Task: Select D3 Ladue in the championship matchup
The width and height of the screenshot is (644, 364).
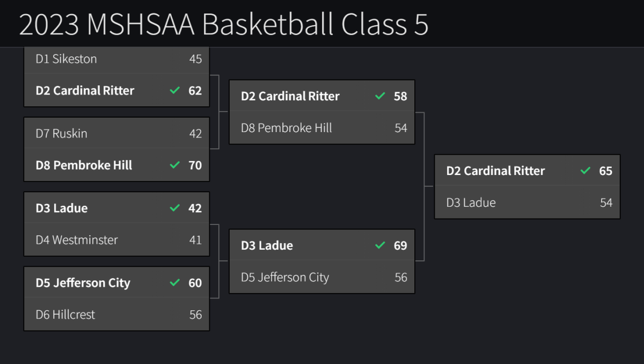Action: coord(471,202)
